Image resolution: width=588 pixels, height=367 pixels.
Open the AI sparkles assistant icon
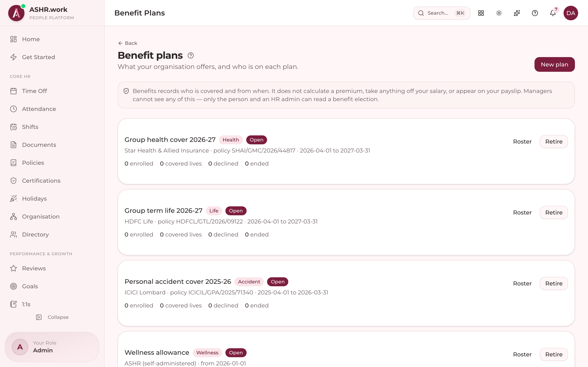[x=517, y=13]
